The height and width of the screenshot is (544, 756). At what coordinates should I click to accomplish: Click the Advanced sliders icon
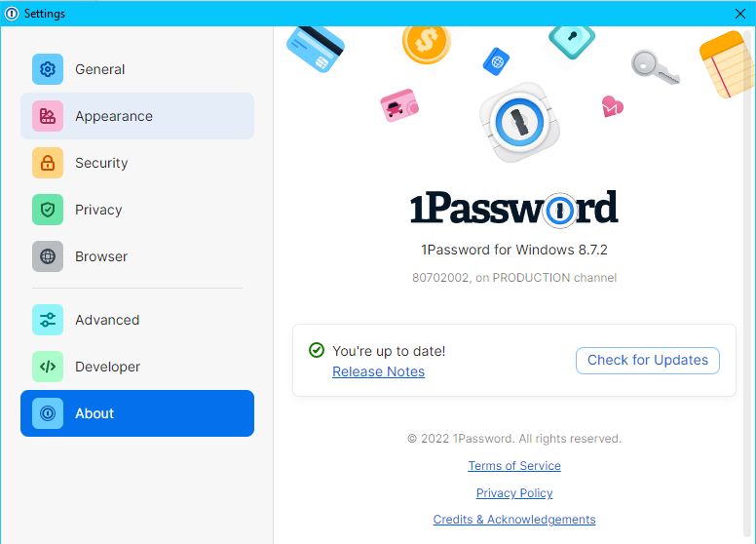48,320
